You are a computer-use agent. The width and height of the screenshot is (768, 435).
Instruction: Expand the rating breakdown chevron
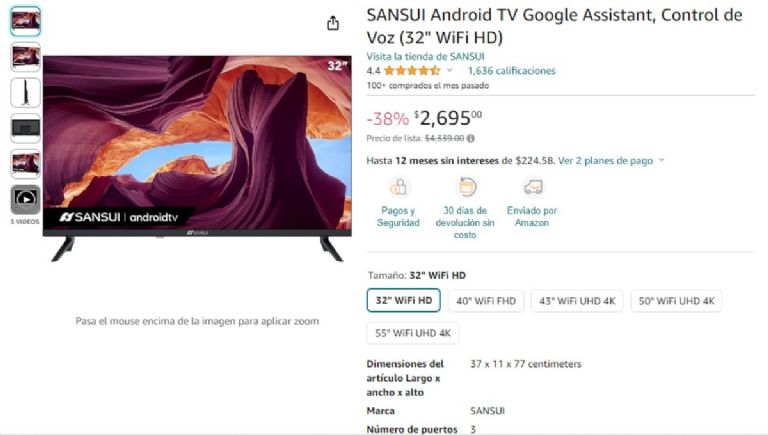click(449, 71)
